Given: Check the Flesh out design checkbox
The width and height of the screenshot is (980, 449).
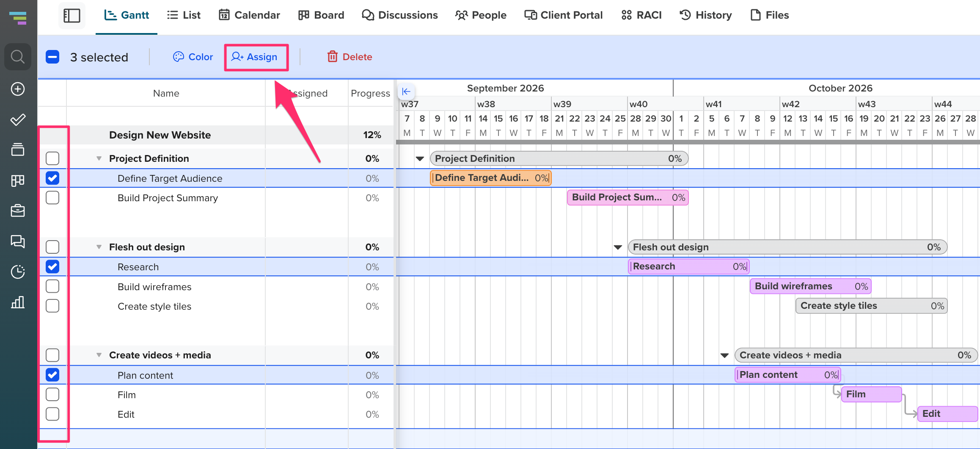Looking at the screenshot, I should (52, 247).
